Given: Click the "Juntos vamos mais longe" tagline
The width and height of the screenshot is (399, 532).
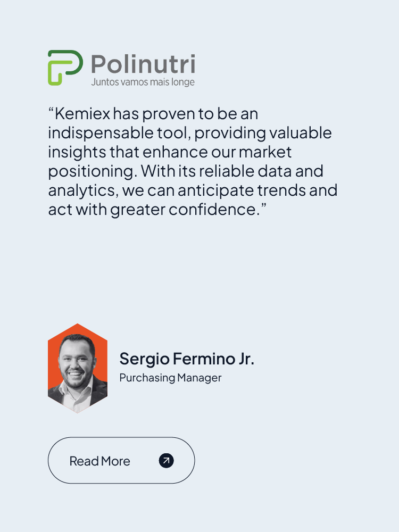Looking at the screenshot, I should (x=143, y=82).
